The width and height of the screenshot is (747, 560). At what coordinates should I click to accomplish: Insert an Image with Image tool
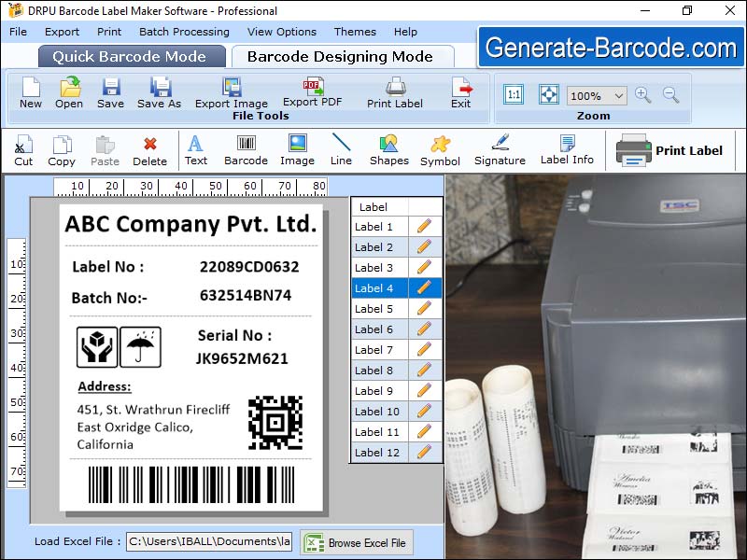click(x=297, y=150)
